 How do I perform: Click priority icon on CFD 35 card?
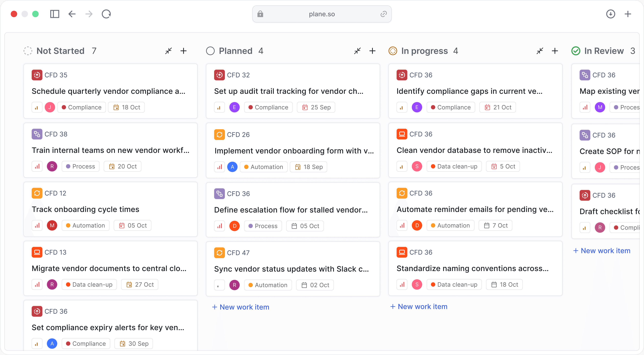(x=37, y=107)
